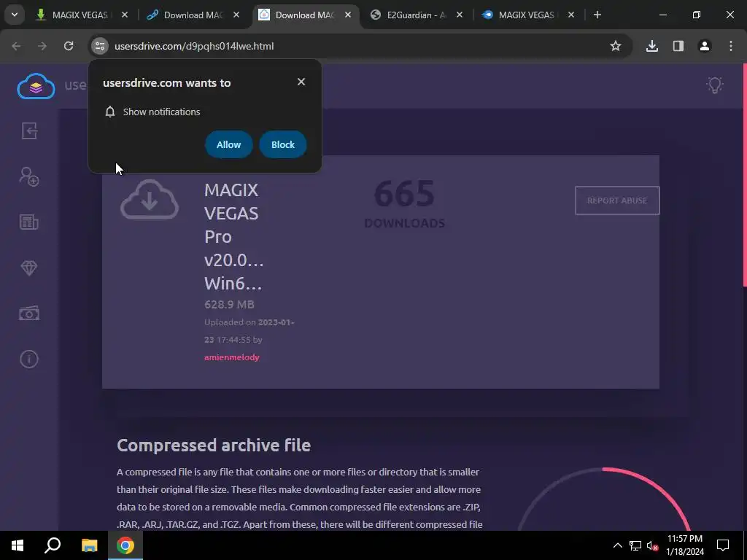Open the Windows notification center
This screenshot has width=747, height=560.
coord(723,545)
